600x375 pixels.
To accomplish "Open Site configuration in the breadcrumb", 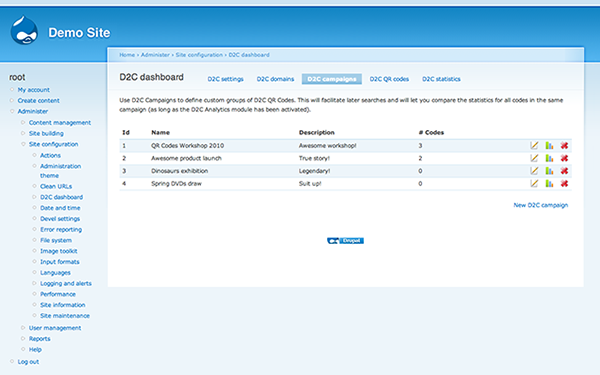I will point(199,55).
